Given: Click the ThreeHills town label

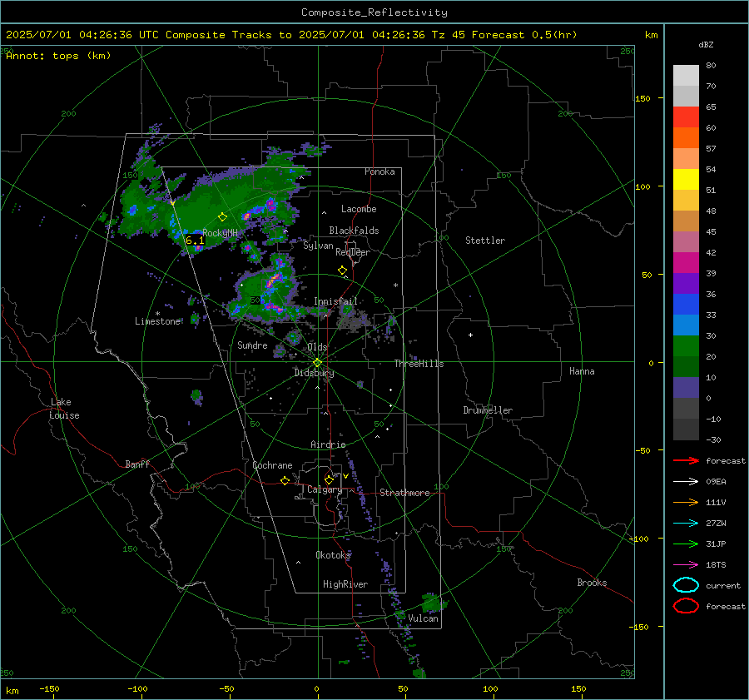Looking at the screenshot, I should [419, 364].
